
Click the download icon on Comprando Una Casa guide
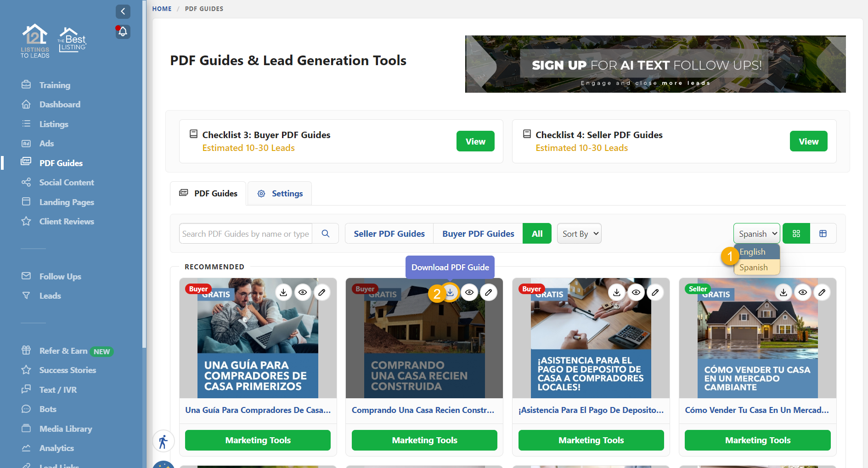(450, 292)
